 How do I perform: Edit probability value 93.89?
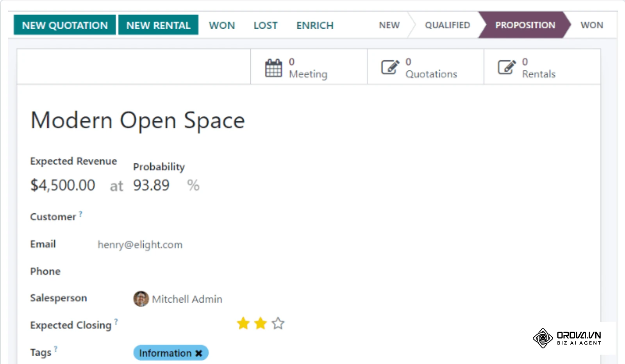[x=152, y=185]
